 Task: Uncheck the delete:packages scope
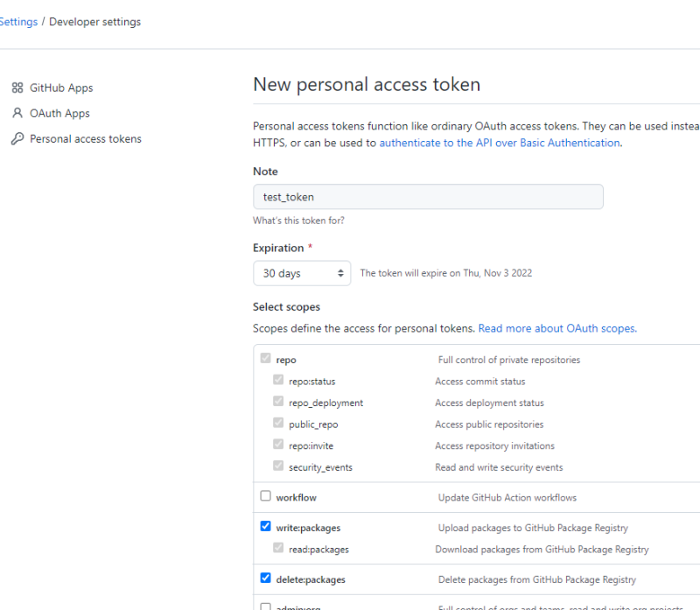266,578
